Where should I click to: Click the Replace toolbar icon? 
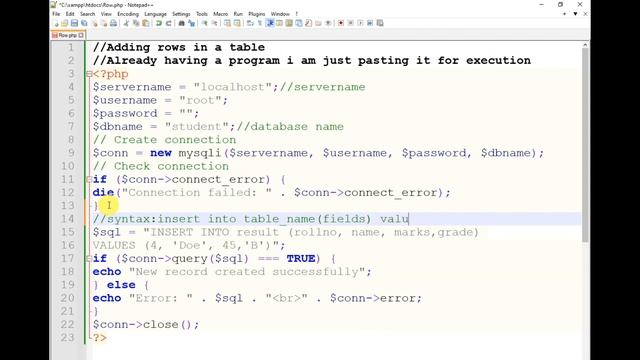[x=192, y=23]
